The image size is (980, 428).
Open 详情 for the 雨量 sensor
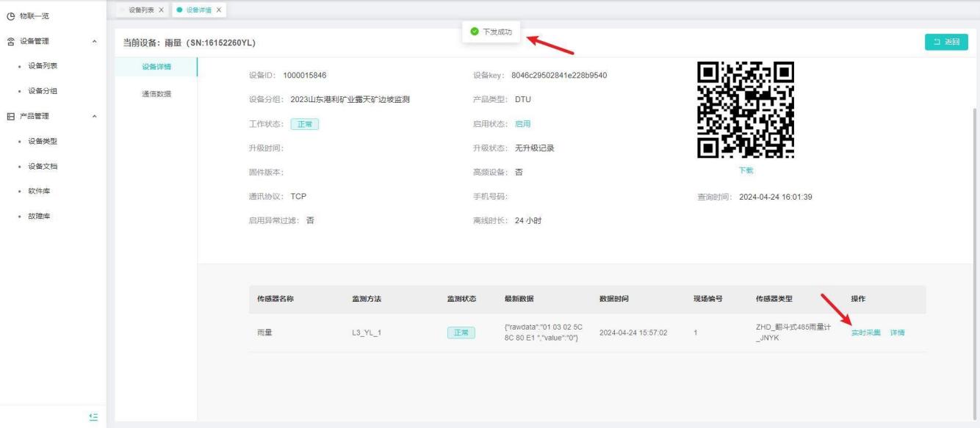pyautogui.click(x=897, y=333)
